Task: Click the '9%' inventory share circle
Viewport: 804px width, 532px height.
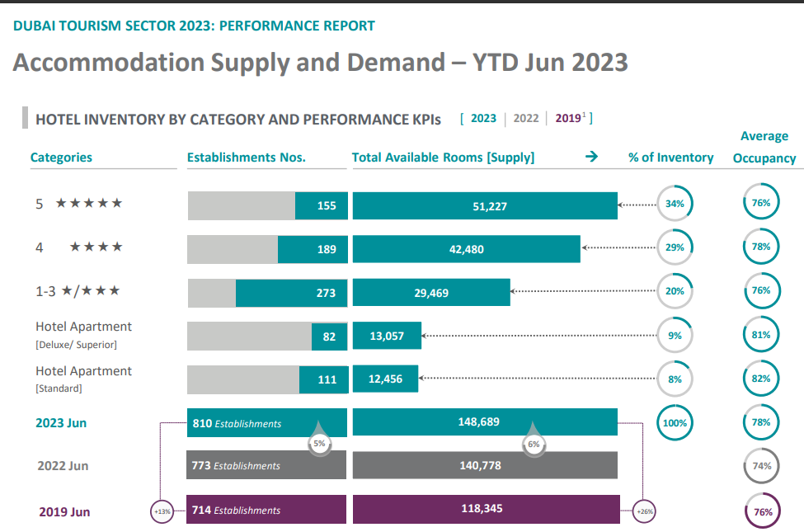Action: click(675, 336)
